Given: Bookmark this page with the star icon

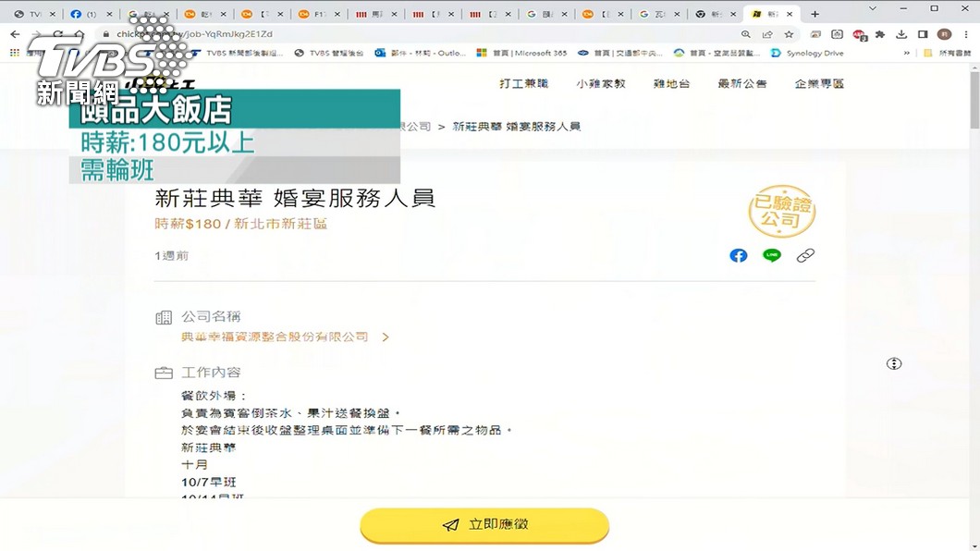Looking at the screenshot, I should [x=789, y=34].
